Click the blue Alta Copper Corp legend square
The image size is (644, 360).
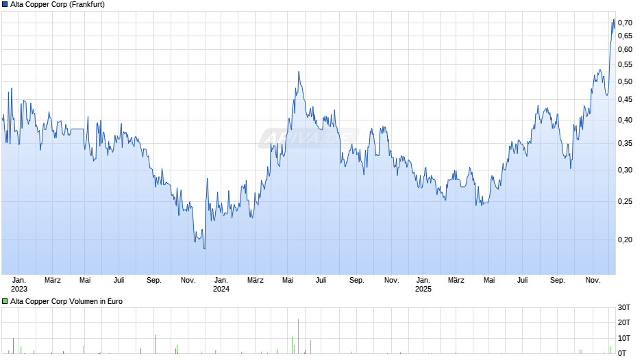[x=5, y=5]
